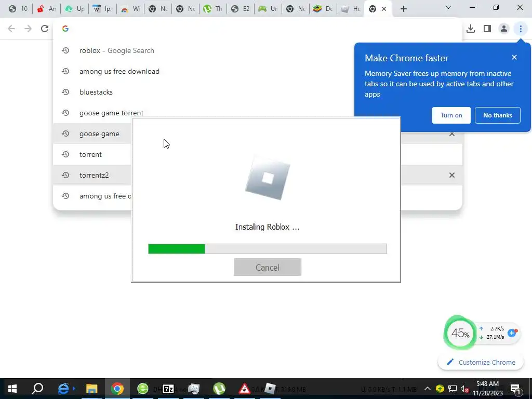Remove the 'goose game' suggestion with X
The height and width of the screenshot is (399, 532).
[x=451, y=135]
